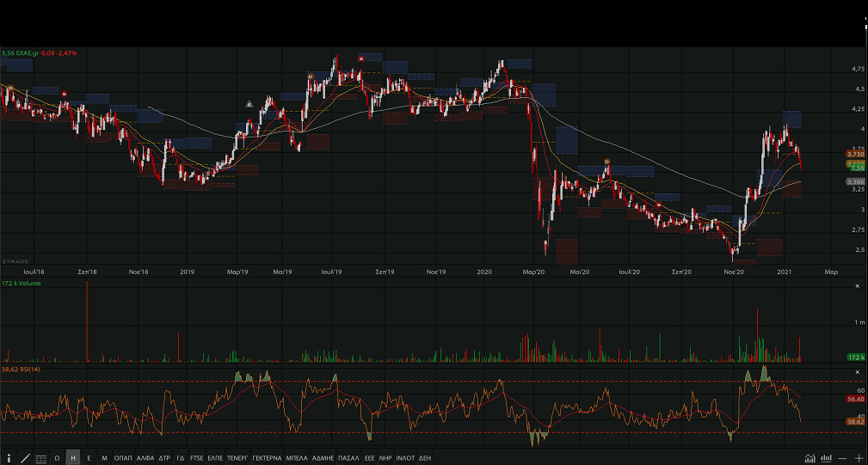Close the RSI(14) indicator panel
Screen dimensions: 868x465
[857, 372]
